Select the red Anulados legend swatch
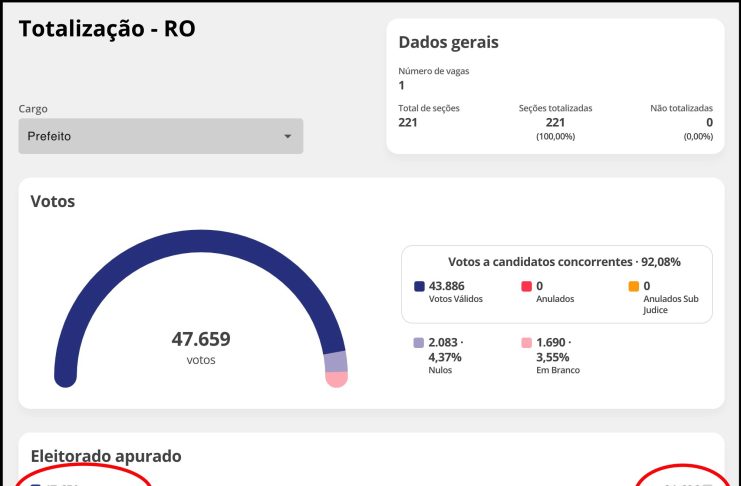741x486 pixels. tap(526, 286)
